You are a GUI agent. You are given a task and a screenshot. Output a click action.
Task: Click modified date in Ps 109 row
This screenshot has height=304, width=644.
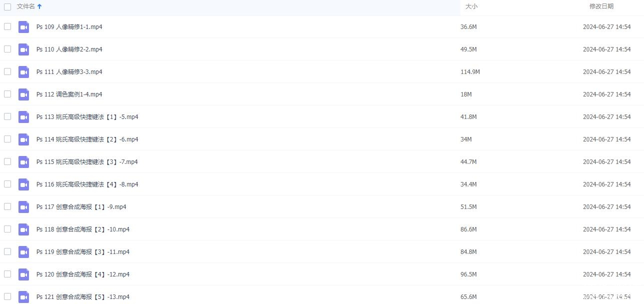click(x=607, y=27)
